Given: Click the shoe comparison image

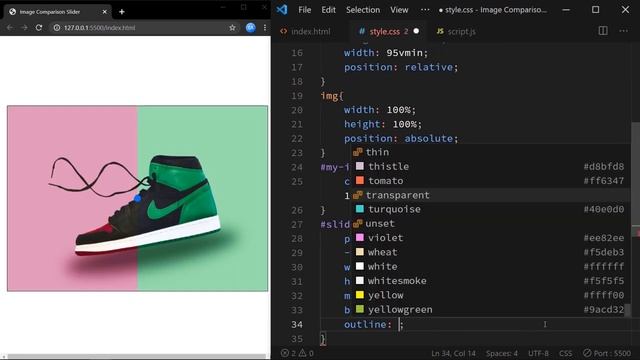Looking at the screenshot, I should point(138,198).
